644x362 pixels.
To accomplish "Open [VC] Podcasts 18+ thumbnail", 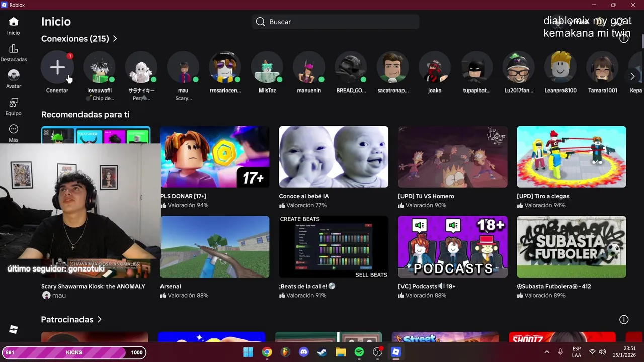I will pyautogui.click(x=453, y=247).
